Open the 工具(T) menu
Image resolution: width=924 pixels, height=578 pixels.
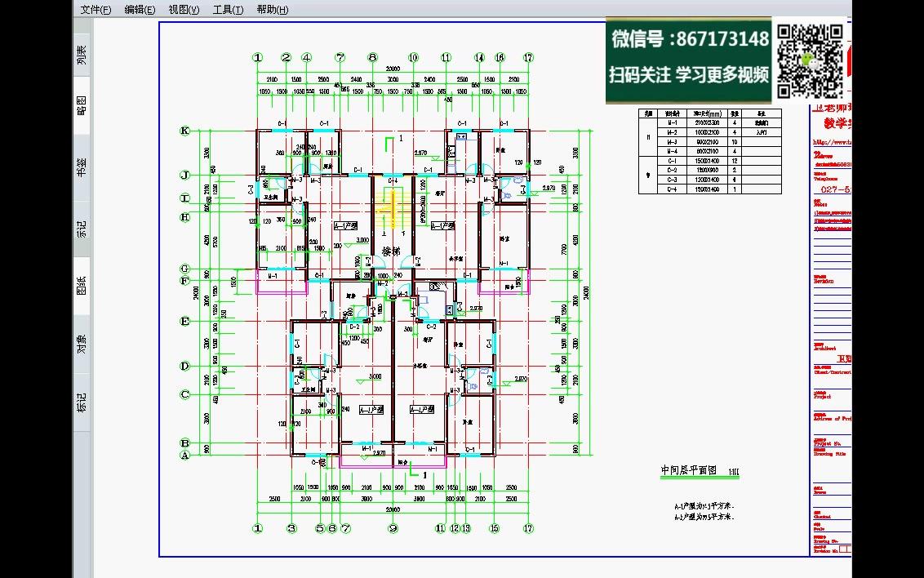tap(228, 10)
